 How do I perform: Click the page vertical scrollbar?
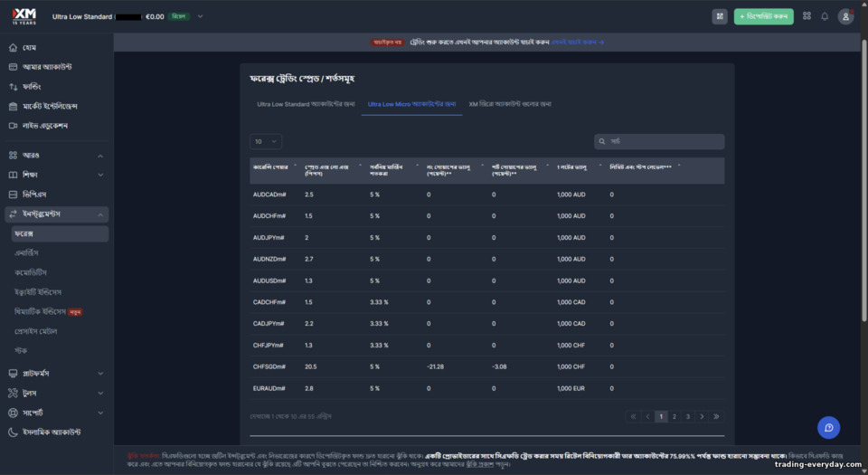(x=864, y=179)
